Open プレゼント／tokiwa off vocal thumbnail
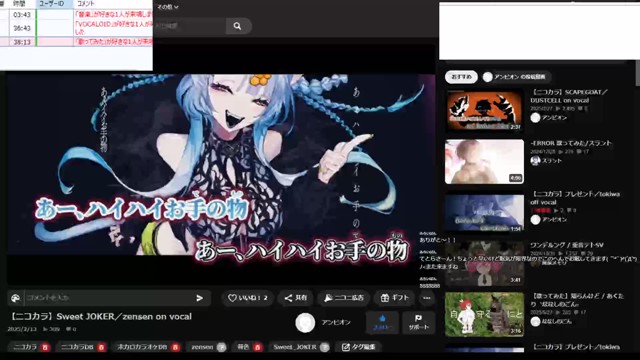This screenshot has height=360, width=640. (484, 213)
